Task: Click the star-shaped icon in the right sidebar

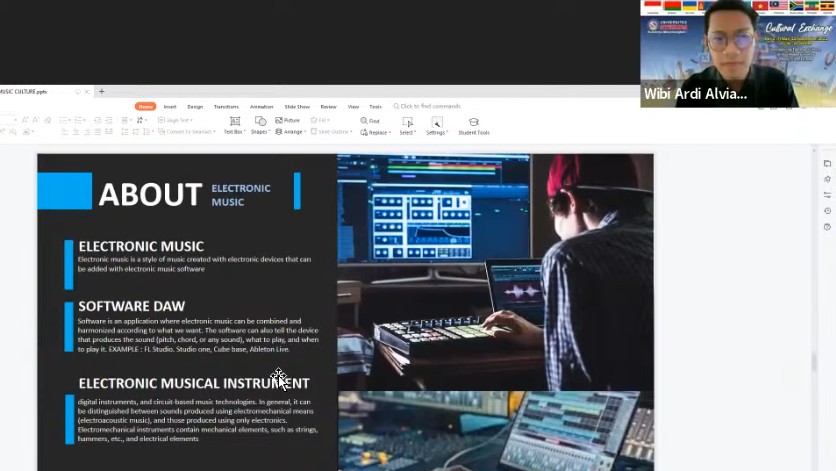Action: tap(827, 179)
